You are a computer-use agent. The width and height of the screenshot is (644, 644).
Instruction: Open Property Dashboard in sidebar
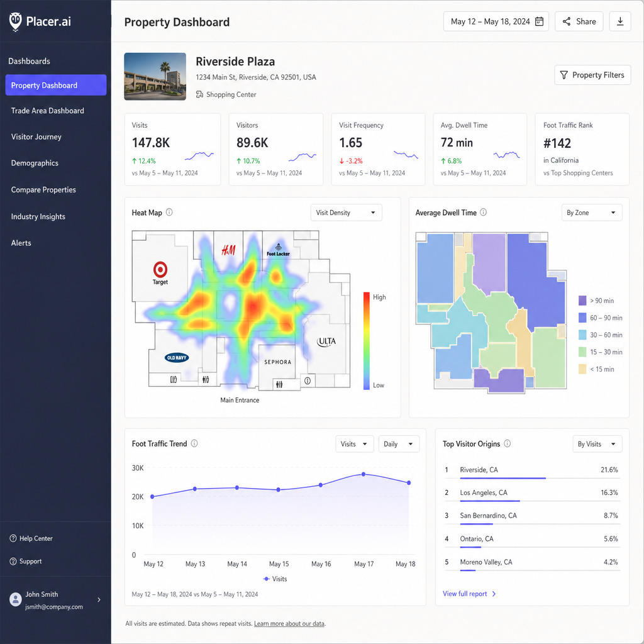(x=56, y=85)
